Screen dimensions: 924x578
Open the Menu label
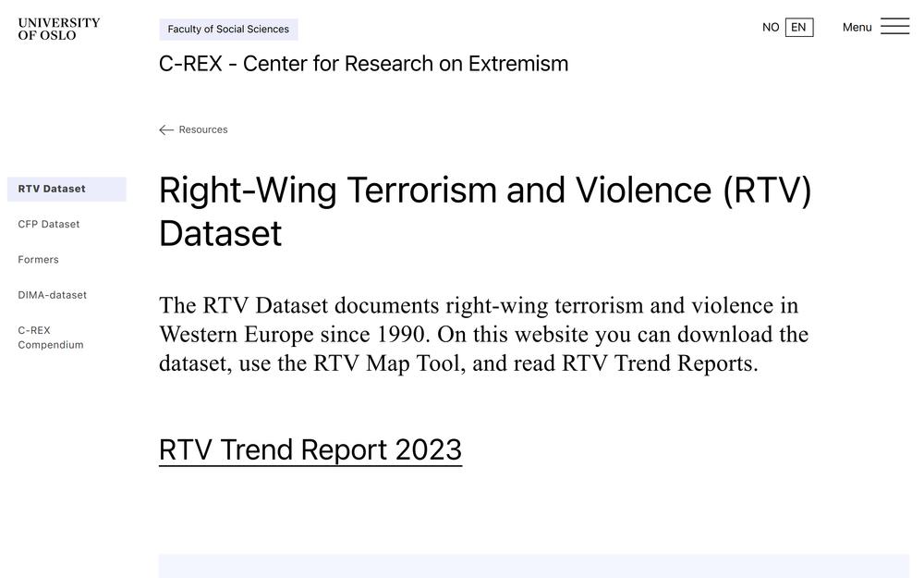pyautogui.click(x=857, y=27)
